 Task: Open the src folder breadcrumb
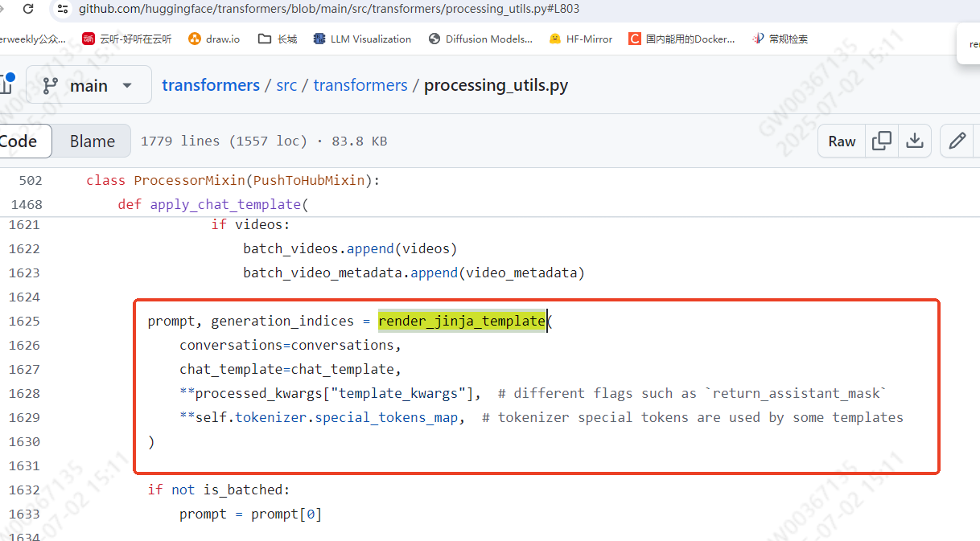click(286, 85)
